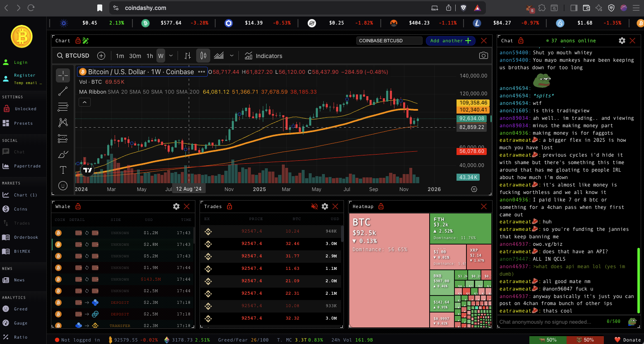This screenshot has width=644, height=344.
Task: Open News from the sidebar
Action: (14, 280)
